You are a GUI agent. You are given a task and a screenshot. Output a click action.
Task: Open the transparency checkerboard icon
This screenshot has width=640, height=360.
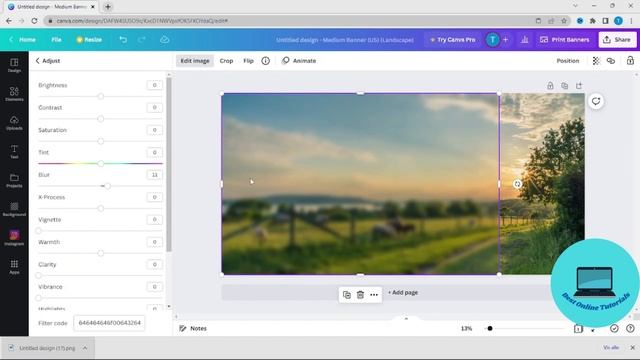pyautogui.click(x=596, y=61)
